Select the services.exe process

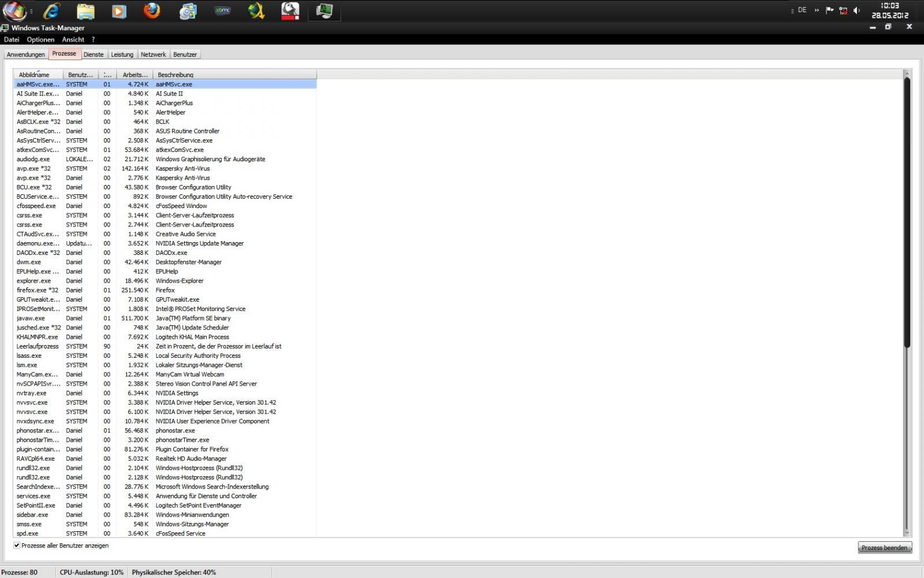pos(165,496)
